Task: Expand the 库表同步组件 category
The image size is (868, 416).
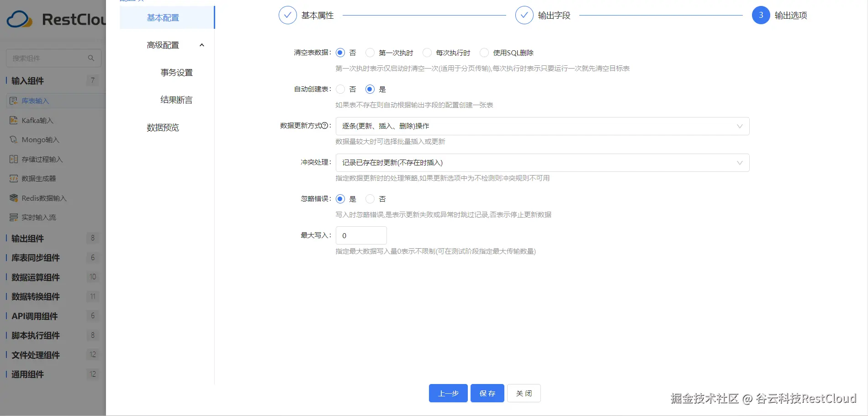Action: pyautogui.click(x=36, y=258)
